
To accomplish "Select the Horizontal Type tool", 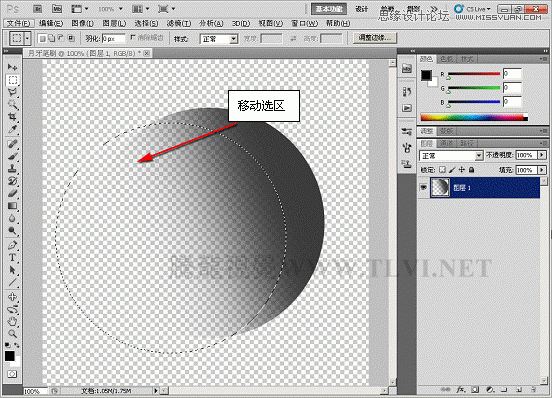I will pos(12,258).
